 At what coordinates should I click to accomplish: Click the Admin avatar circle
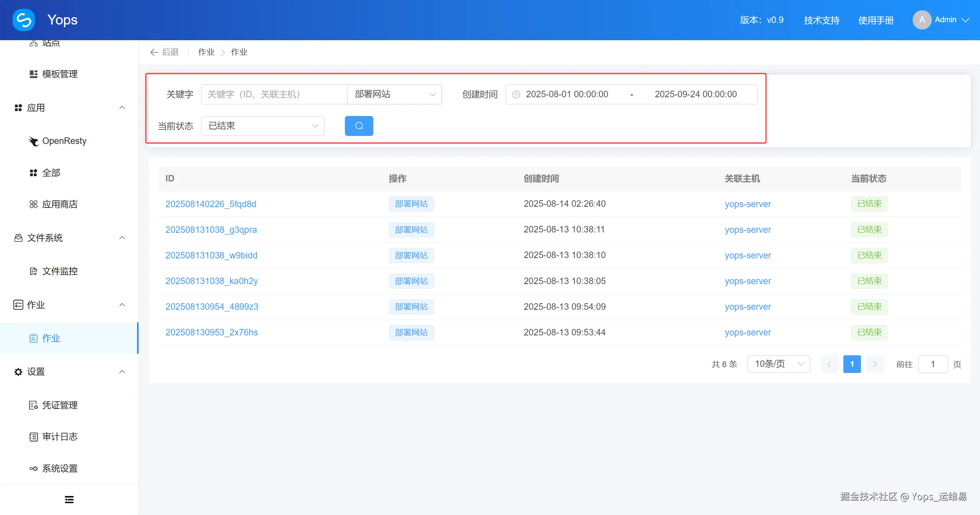pyautogui.click(x=922, y=20)
